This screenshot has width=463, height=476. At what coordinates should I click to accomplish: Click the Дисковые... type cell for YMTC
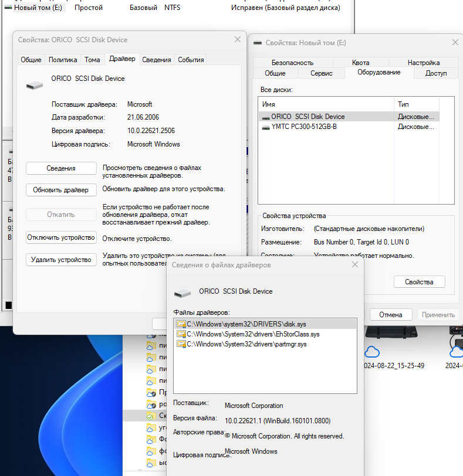pos(416,127)
